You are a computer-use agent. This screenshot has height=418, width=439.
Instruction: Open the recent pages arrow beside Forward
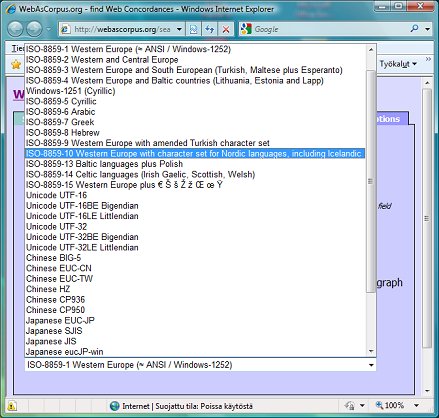49,29
